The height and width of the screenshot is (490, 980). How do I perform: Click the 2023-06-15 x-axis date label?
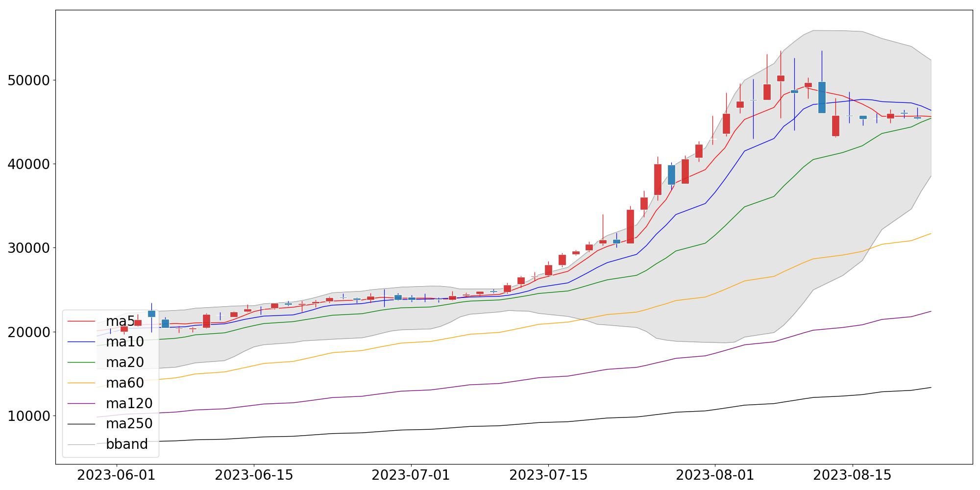click(254, 475)
